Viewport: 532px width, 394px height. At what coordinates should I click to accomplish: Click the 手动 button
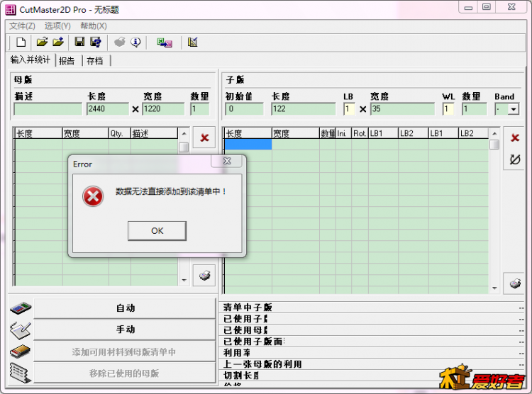pyautogui.click(x=125, y=330)
